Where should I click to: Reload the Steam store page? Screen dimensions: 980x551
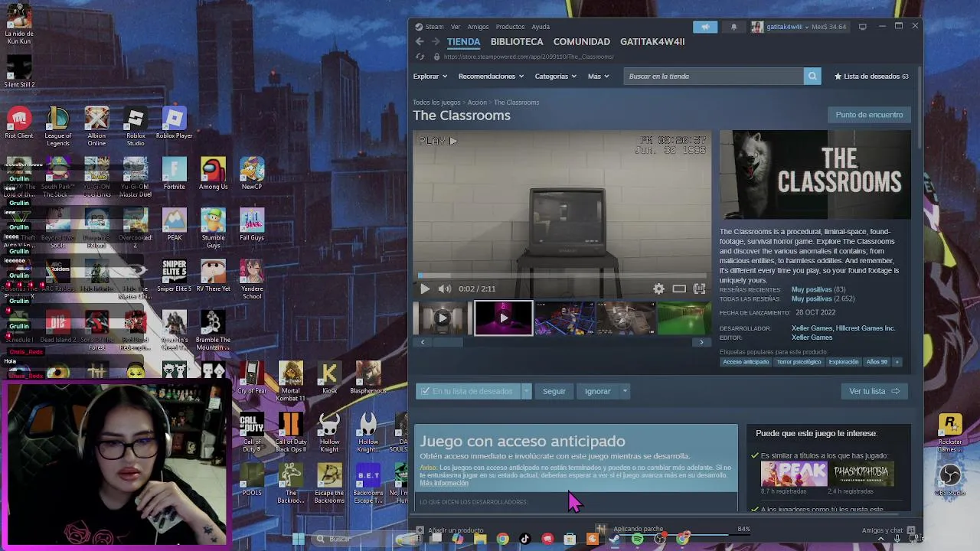420,57
